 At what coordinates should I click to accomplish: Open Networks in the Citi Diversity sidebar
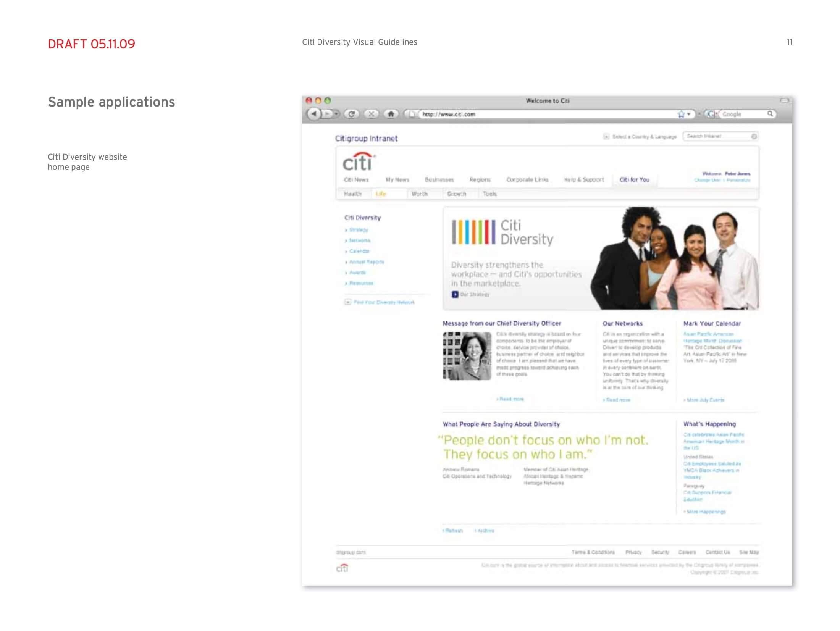tap(359, 240)
